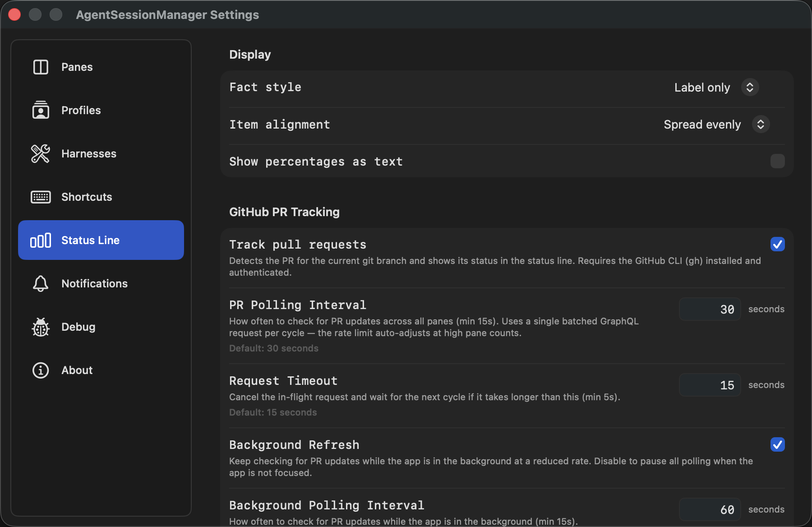Click the Status Line bars icon
The height and width of the screenshot is (527, 812).
[x=41, y=240]
